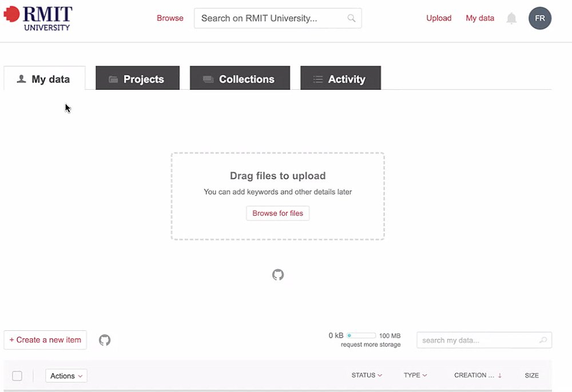Screen dimensions: 572x392
Task: Open the TYPE filter dropdown
Action: 415,375
